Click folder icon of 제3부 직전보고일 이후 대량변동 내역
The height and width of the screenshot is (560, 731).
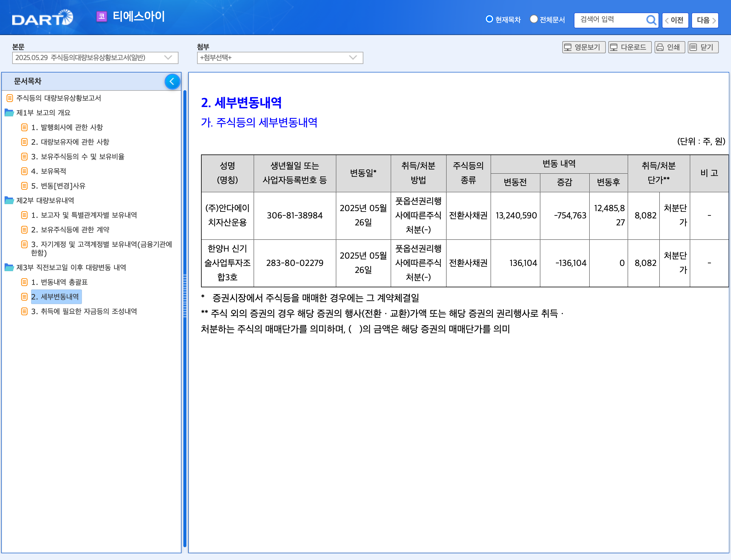9,267
